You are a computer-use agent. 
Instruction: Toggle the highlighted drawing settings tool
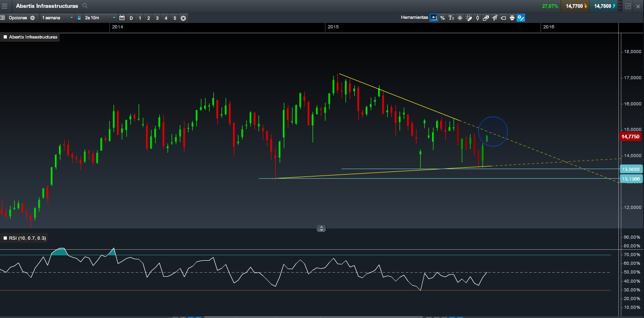521,18
